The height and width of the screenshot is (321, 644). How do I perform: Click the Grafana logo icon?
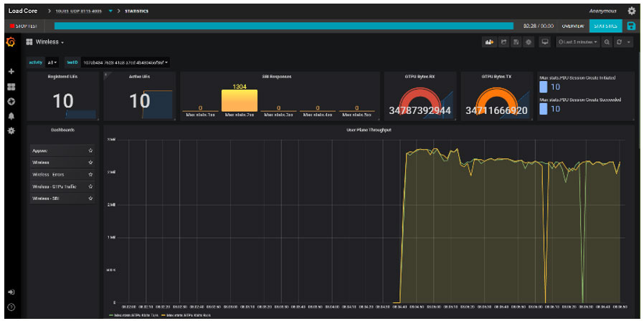(x=11, y=42)
